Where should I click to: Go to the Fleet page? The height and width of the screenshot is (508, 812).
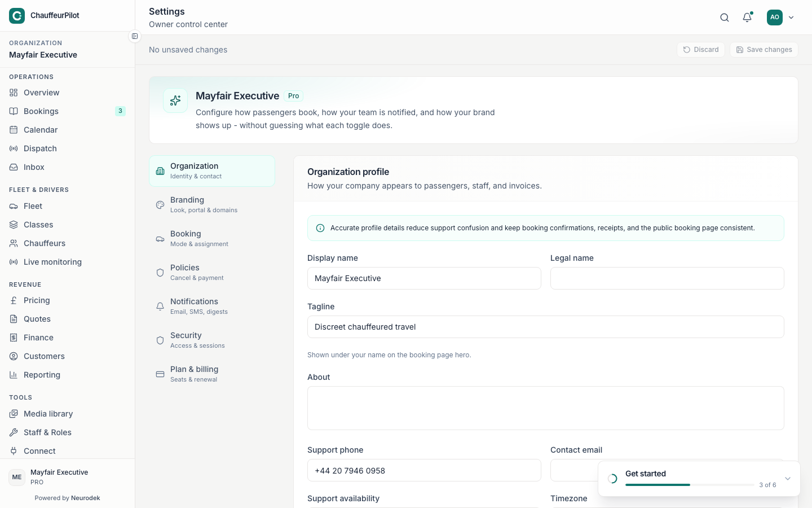[x=67, y=206]
